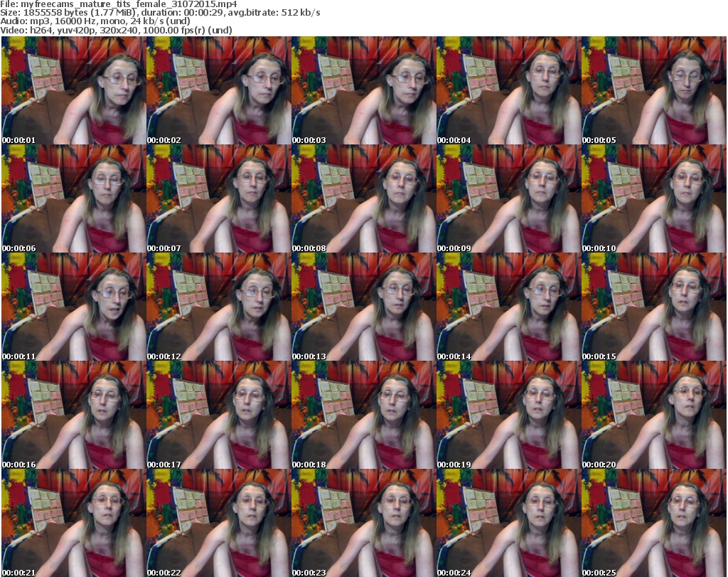This screenshot has height=577, width=728.
Task: Click the 'Audio: mp3, 16000 Hz' info line
Action: pyautogui.click(x=95, y=21)
